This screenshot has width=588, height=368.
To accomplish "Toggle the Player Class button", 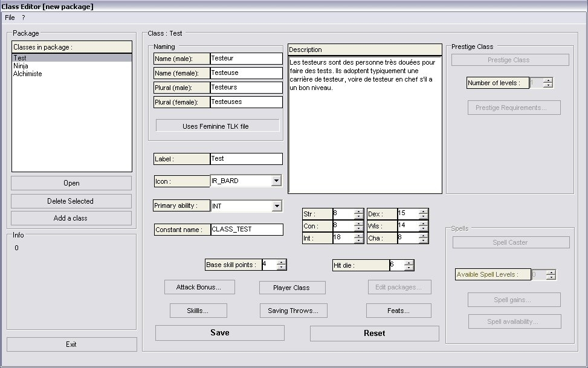I will click(x=292, y=288).
